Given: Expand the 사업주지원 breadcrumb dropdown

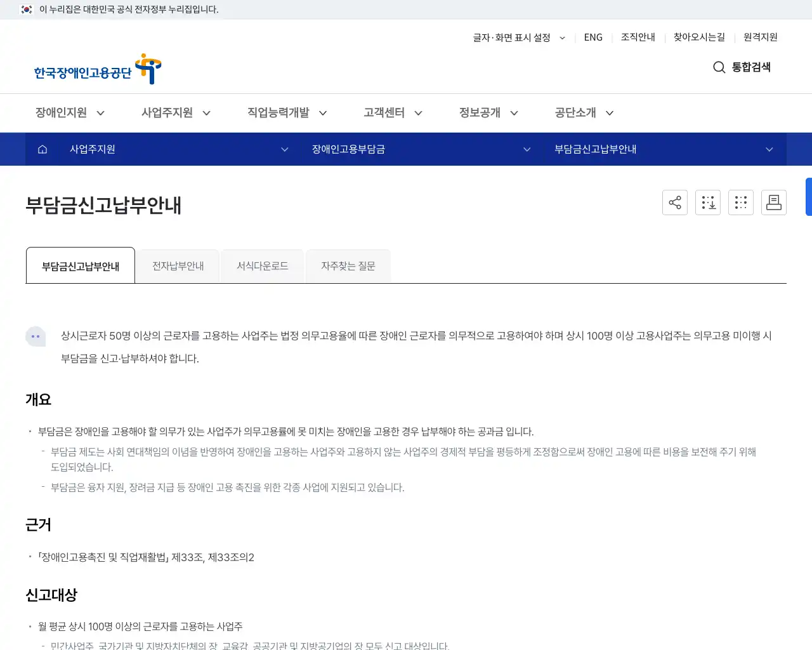Looking at the screenshot, I should coord(285,149).
